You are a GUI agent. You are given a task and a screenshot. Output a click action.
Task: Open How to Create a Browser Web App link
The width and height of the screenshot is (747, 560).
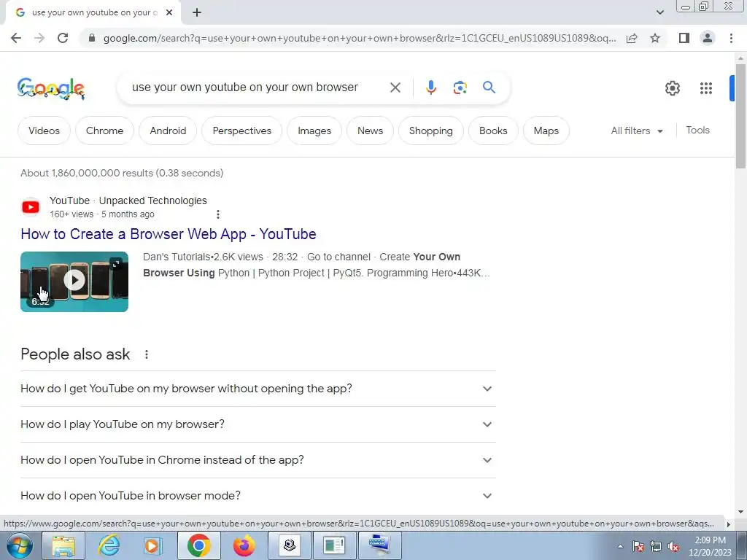[169, 234]
